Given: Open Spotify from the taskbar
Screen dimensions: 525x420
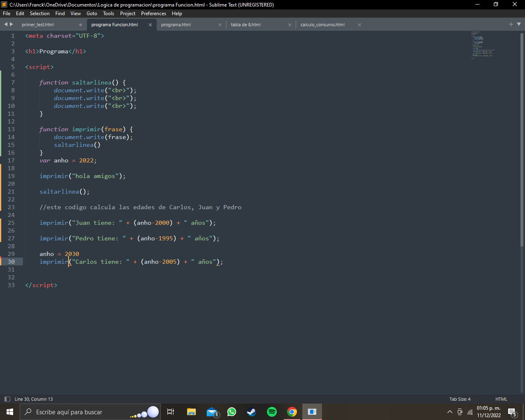Looking at the screenshot, I should (x=272, y=412).
